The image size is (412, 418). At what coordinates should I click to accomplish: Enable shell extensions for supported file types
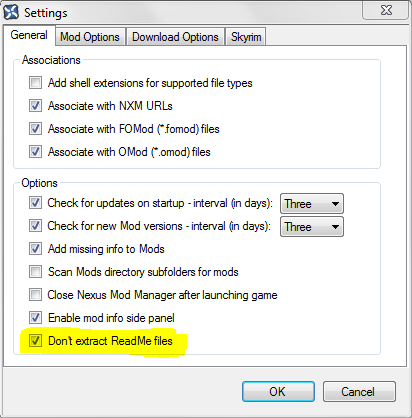coord(35,83)
